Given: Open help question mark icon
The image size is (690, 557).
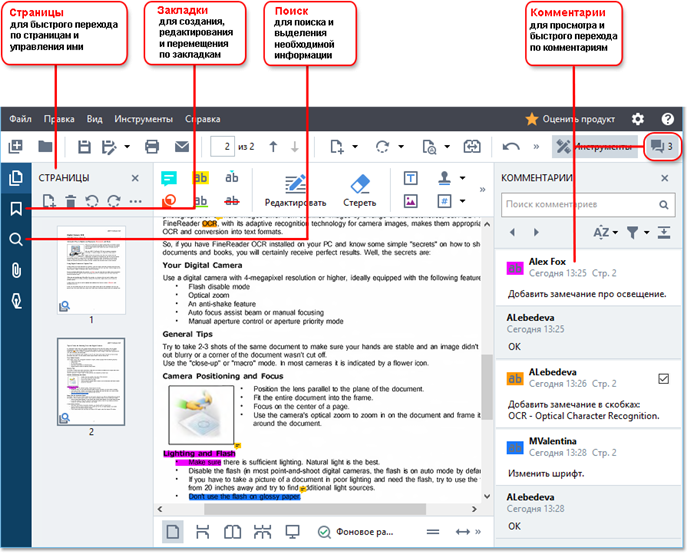Looking at the screenshot, I should point(668,119).
